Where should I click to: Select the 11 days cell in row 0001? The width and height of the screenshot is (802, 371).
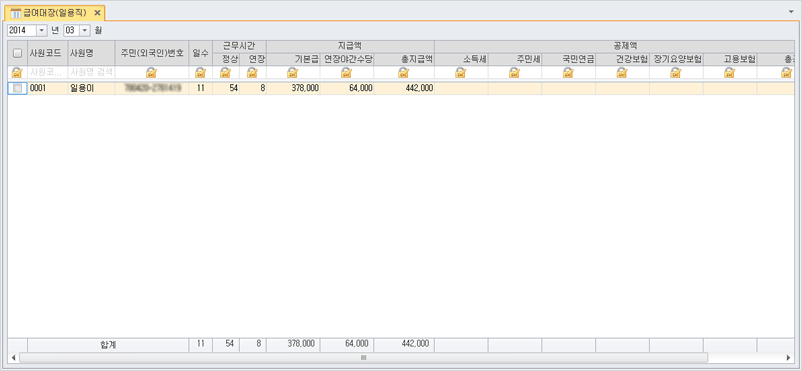(200, 88)
